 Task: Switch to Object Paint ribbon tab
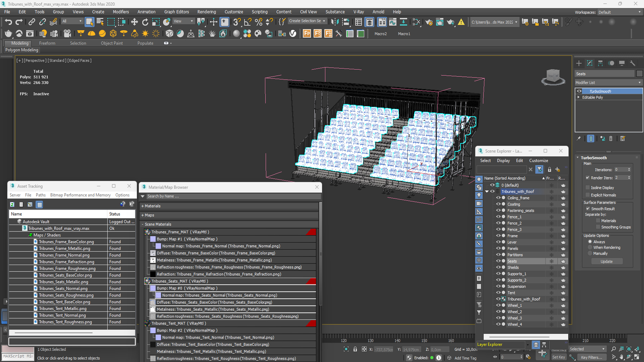point(112,43)
